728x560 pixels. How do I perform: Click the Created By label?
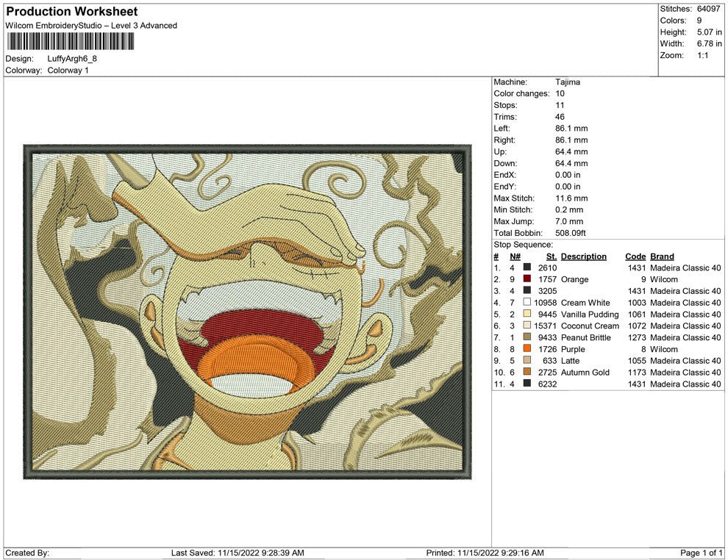coord(27,553)
